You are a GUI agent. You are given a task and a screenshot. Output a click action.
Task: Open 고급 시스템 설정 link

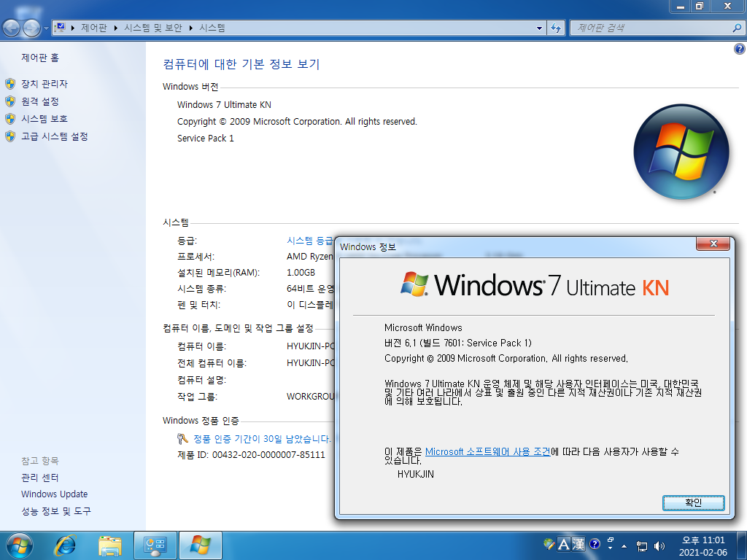click(x=54, y=136)
